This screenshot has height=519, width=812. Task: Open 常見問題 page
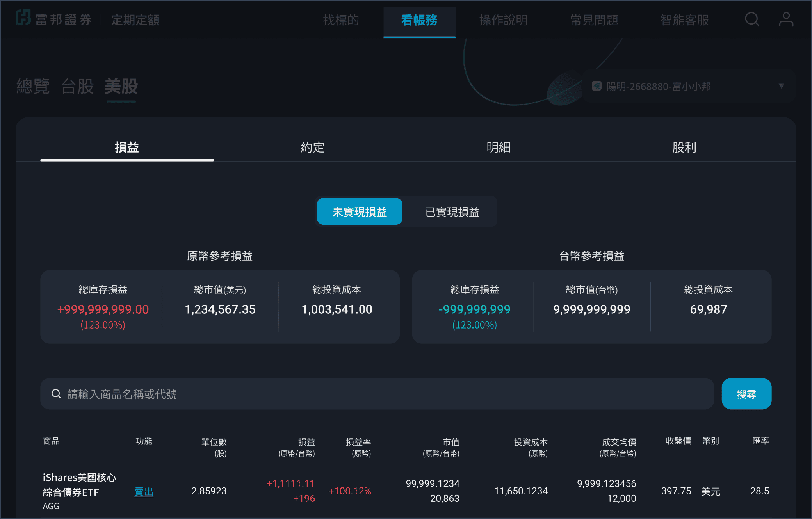pos(594,20)
